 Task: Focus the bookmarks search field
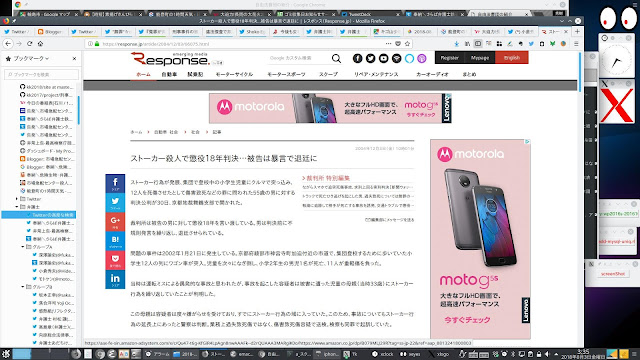pos(41,74)
